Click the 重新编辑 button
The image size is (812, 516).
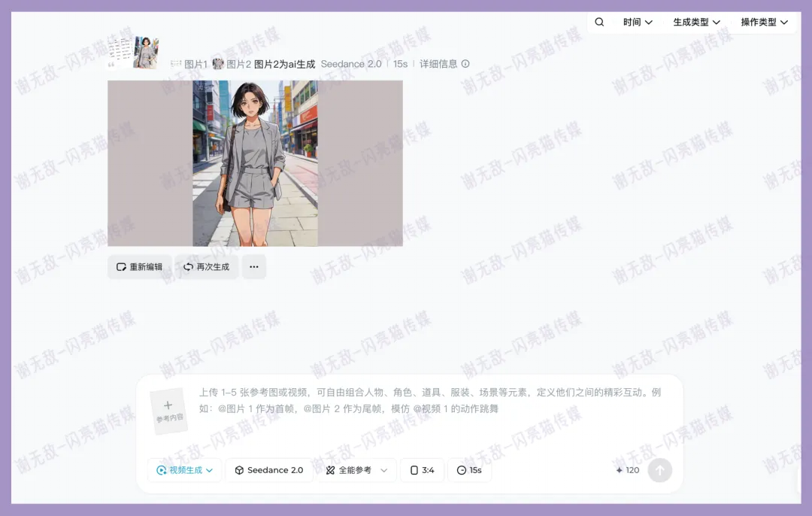pos(140,267)
